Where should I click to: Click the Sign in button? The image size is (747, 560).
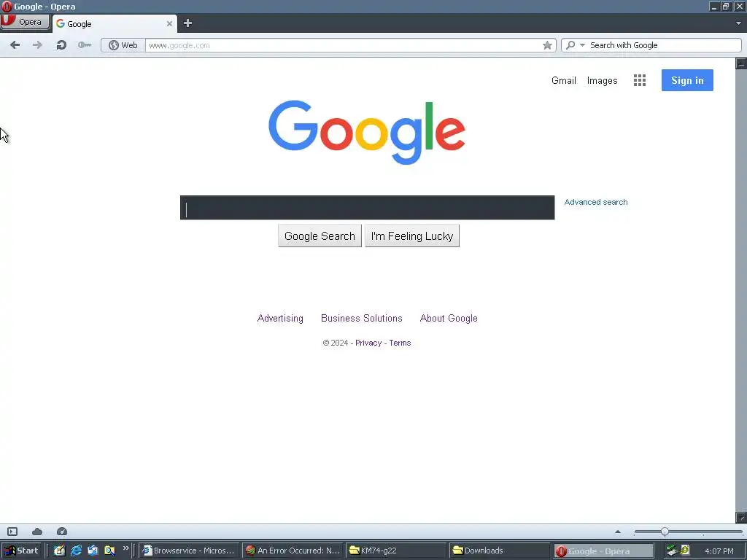coord(687,80)
